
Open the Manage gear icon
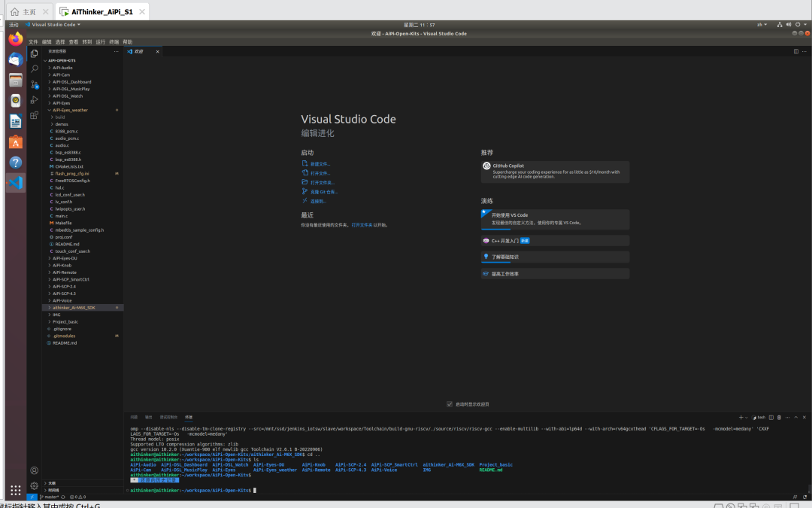(x=35, y=485)
